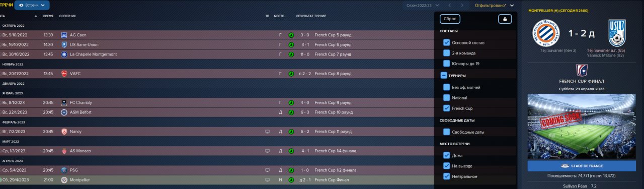Screen dimensions: 644x189
Task: Click the Nancy club badge
Action: pos(64,132)
